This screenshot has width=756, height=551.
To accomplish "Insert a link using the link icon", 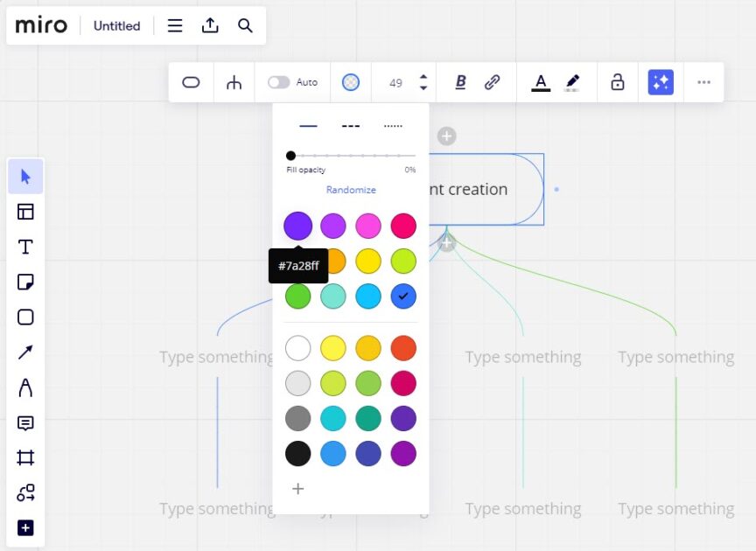I will 493,82.
